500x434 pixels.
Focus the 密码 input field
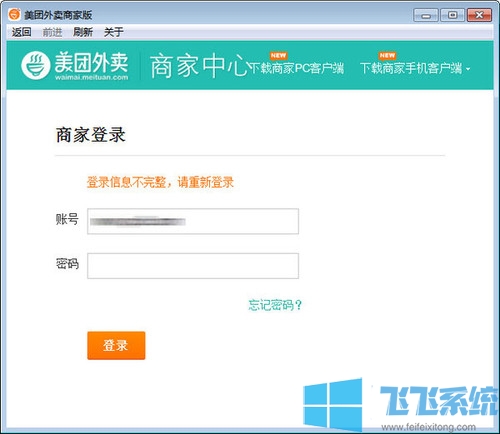[x=193, y=266]
